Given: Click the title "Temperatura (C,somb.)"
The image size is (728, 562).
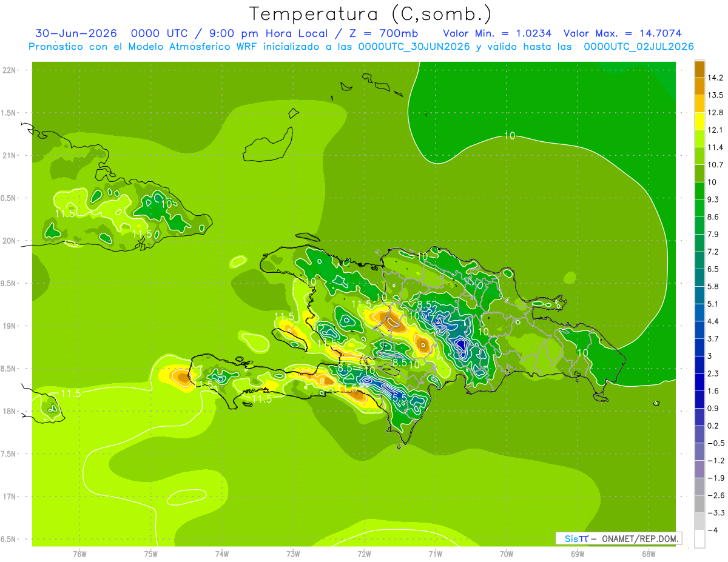Looking at the screenshot, I should click(371, 14).
